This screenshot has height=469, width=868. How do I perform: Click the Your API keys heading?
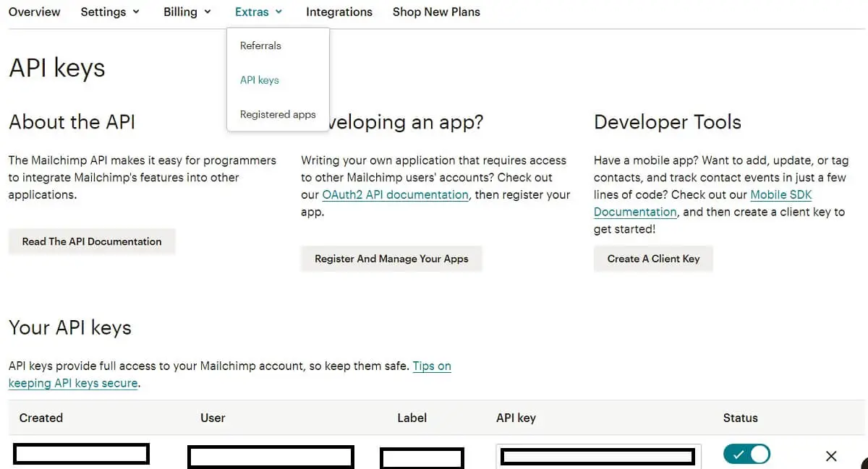point(70,327)
